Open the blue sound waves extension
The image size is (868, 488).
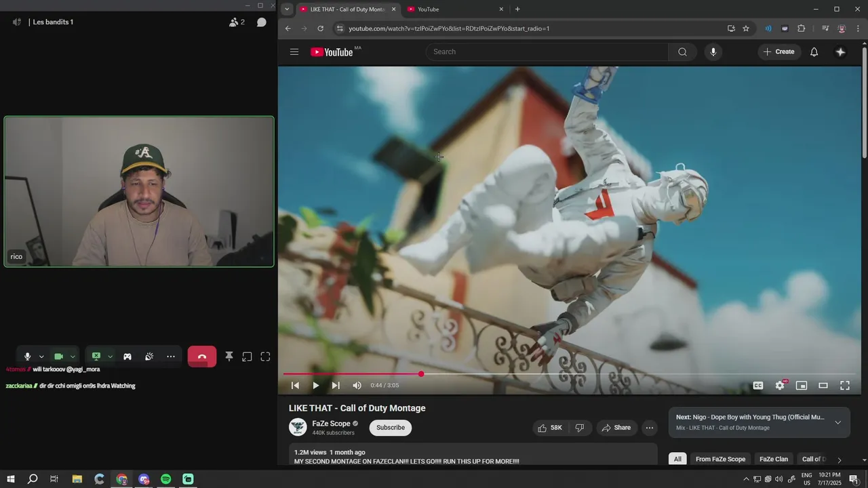(x=768, y=28)
